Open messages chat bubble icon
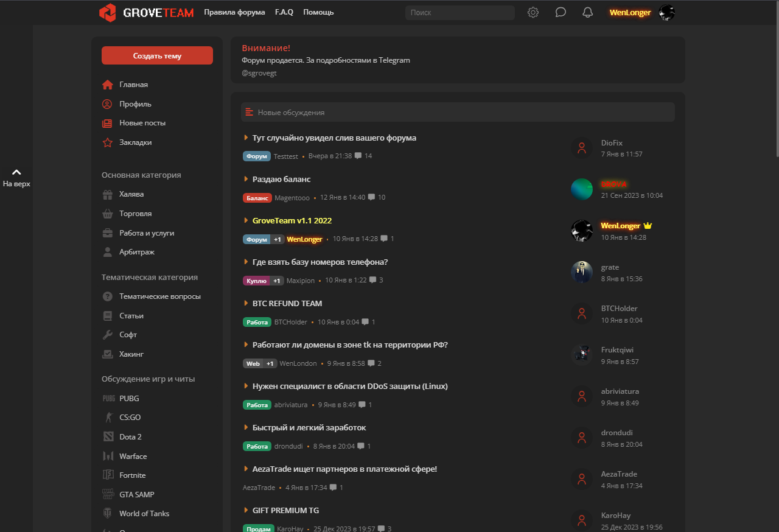779x532 pixels. [x=561, y=12]
